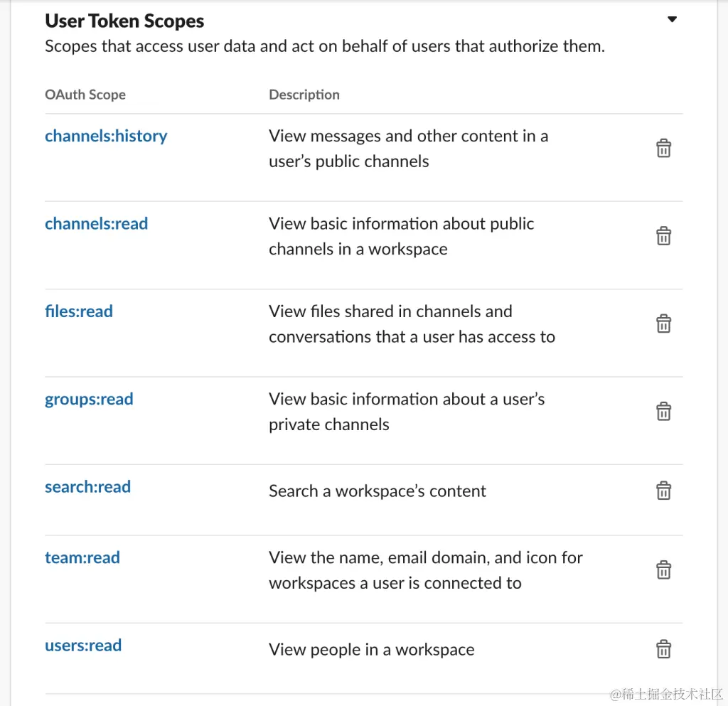The image size is (728, 706).
Task: Delete the groups:read scope
Action: (x=663, y=412)
